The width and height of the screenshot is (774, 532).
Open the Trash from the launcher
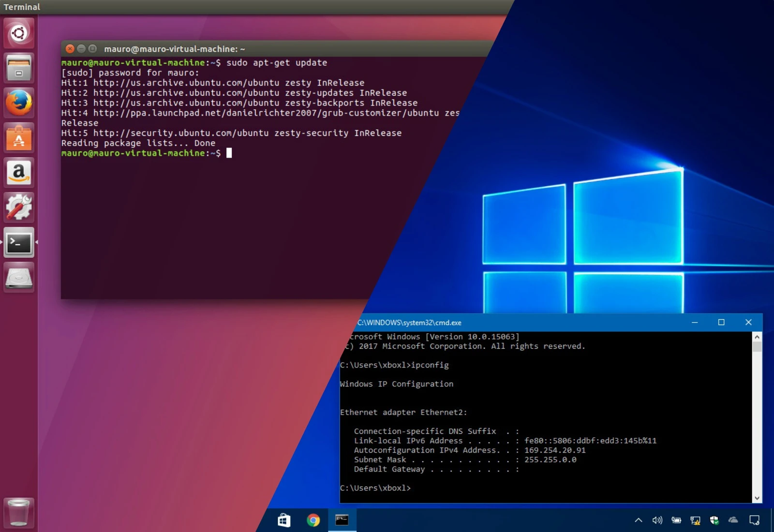click(19, 512)
